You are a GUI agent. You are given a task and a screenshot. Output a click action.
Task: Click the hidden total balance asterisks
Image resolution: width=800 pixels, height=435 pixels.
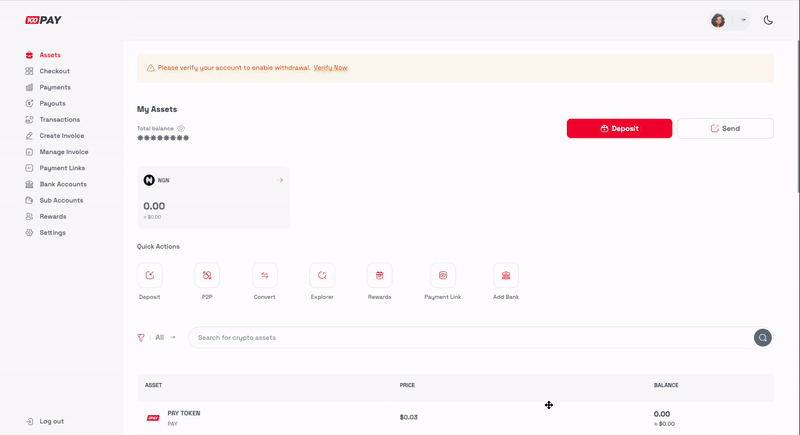(163, 138)
